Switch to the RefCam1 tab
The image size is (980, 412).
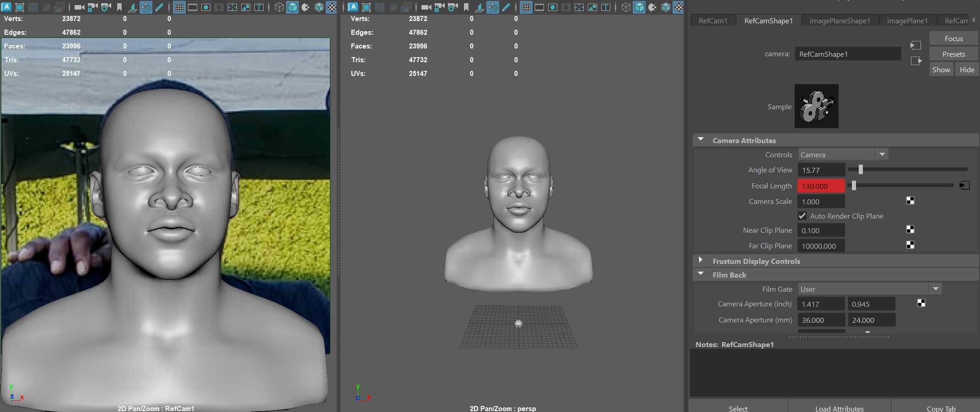click(713, 21)
